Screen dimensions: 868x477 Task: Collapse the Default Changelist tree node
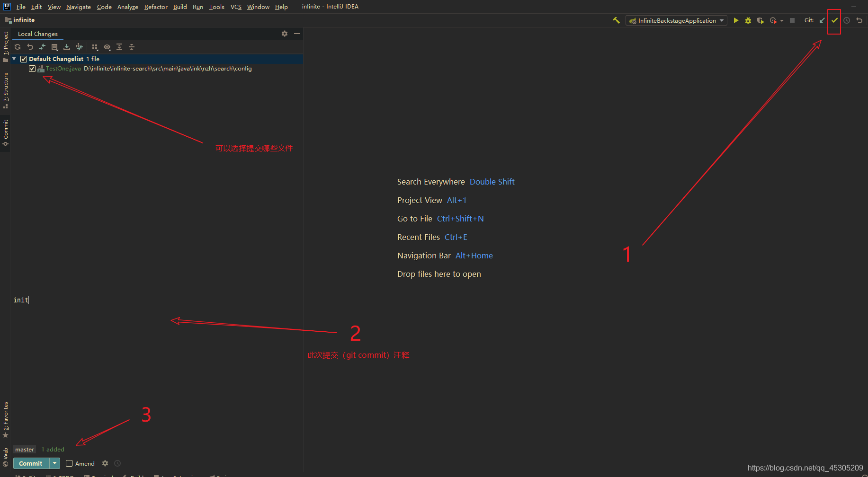point(14,59)
